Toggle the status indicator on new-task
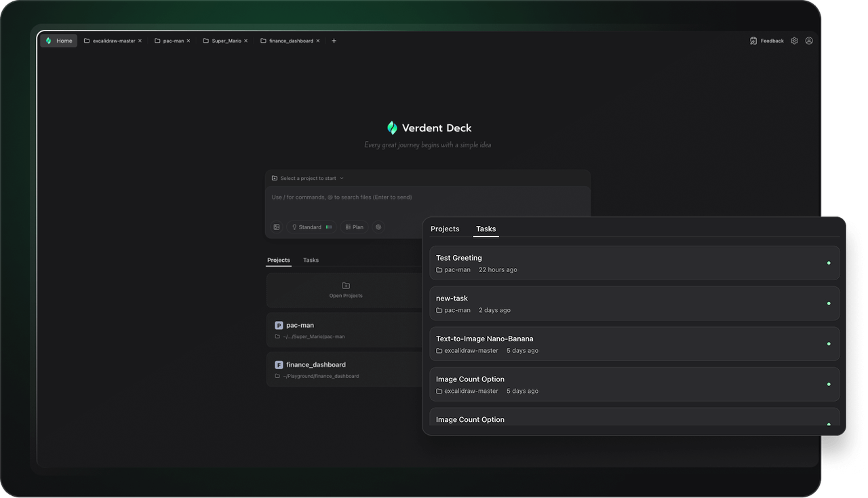 click(829, 303)
